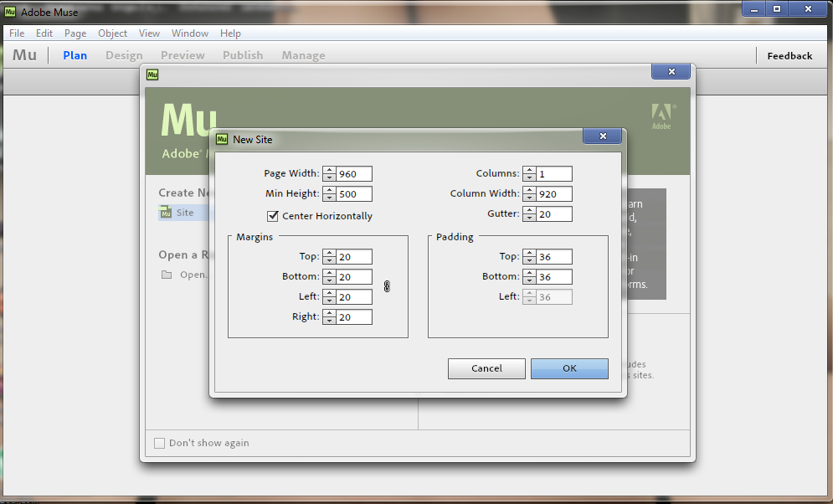
Task: Click the Margins Left stepper arrows
Action: (x=329, y=297)
